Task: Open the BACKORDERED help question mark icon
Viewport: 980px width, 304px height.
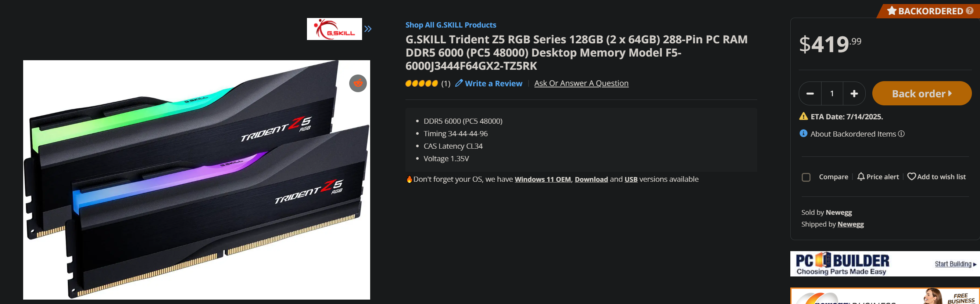Action: (x=969, y=11)
